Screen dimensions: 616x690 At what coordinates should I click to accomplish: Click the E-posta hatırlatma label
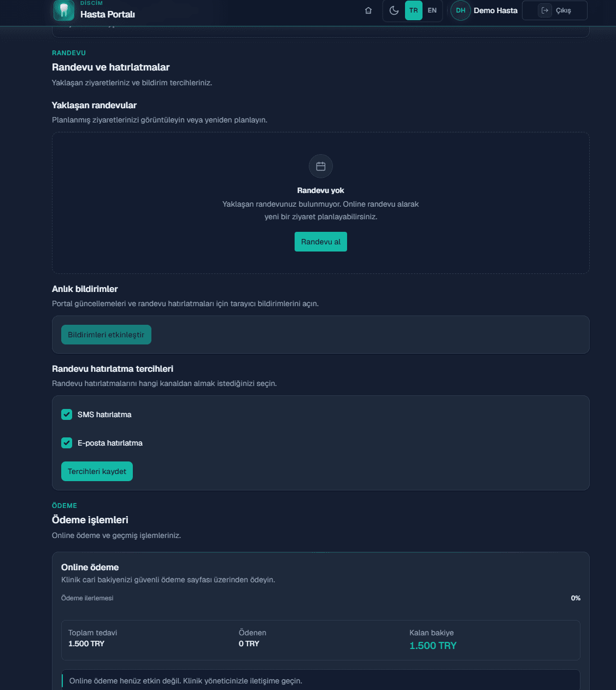point(110,443)
